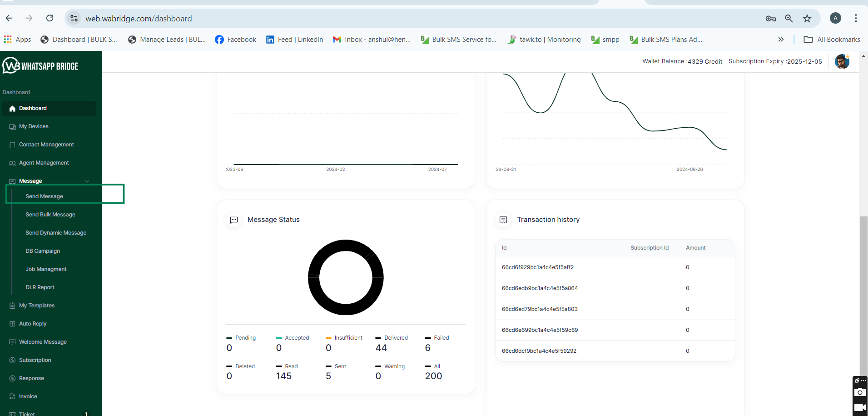Open Facebook bookmark
This screenshot has height=416, width=868.
pyautogui.click(x=236, y=40)
